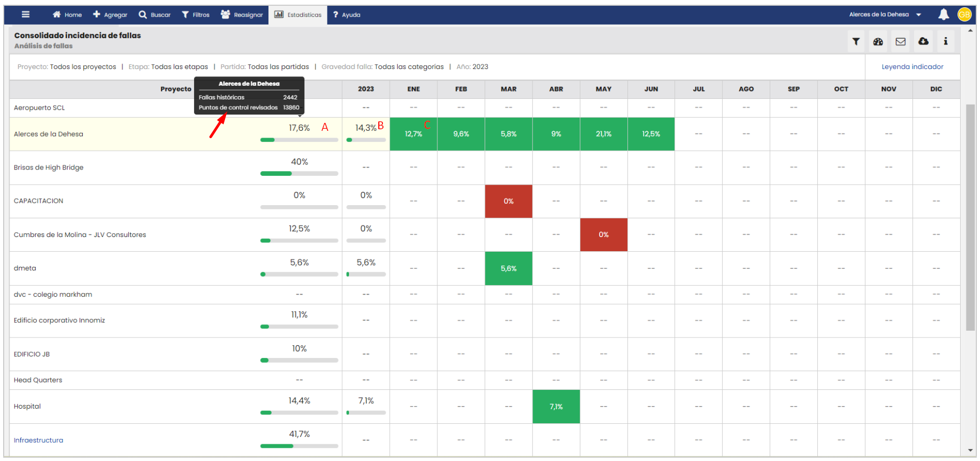The width and height of the screenshot is (980, 461).
Task: Go to Home in top navigation
Action: tap(67, 15)
